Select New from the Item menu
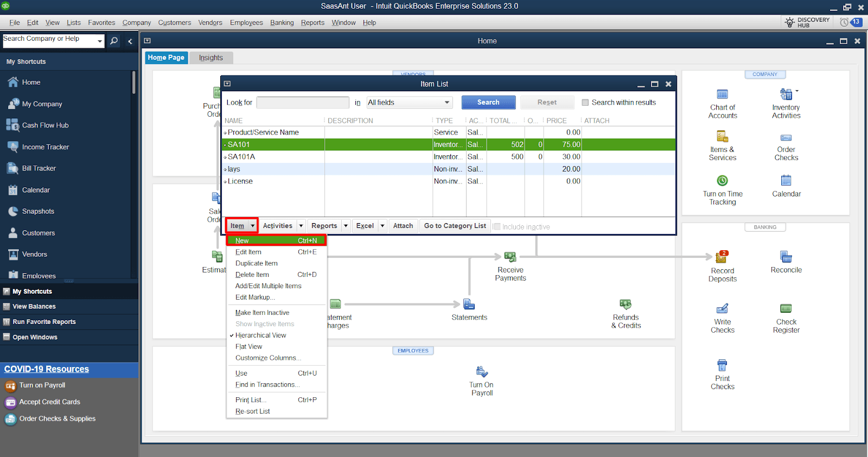This screenshot has height=457, width=868. pos(276,240)
